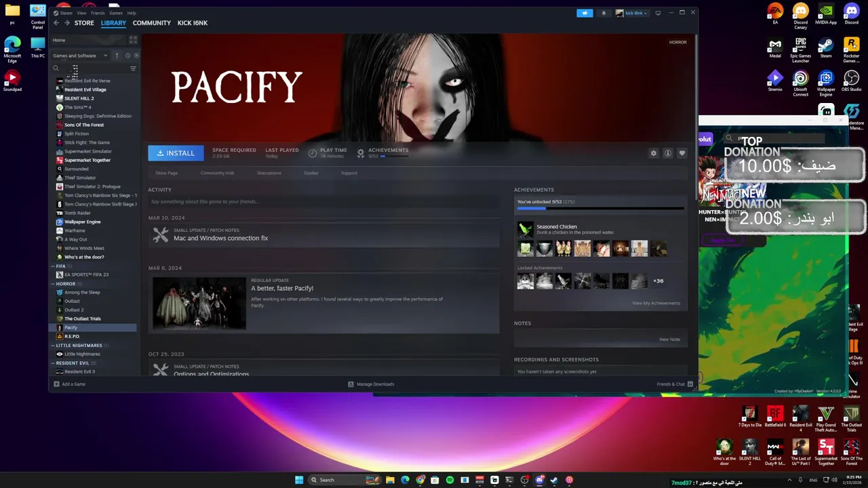Click View My Achievements link
Viewport: 868px width, 488px height.
coord(656,303)
